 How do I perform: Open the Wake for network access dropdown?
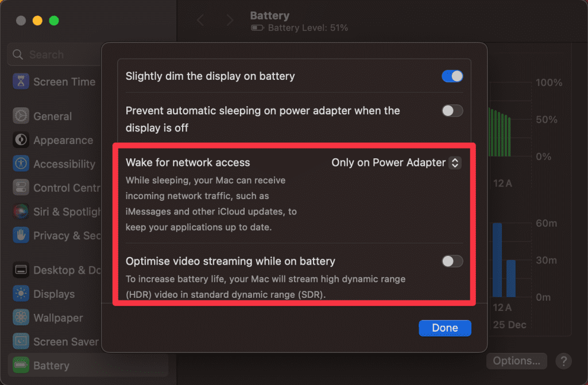[x=396, y=163]
